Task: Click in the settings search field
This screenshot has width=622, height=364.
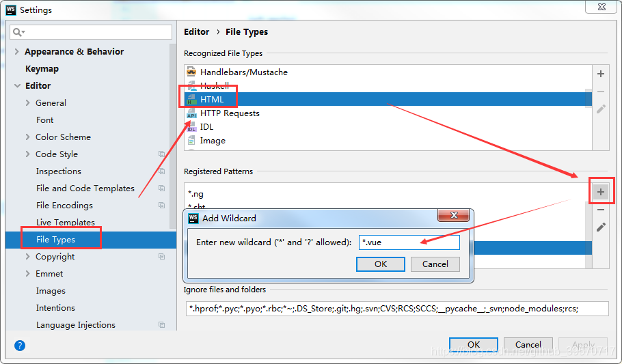Action: click(91, 32)
